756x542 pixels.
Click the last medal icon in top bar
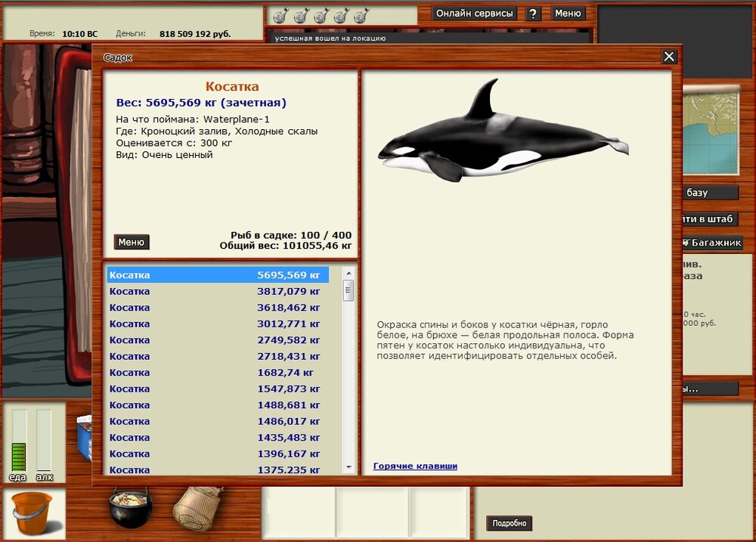tap(362, 15)
